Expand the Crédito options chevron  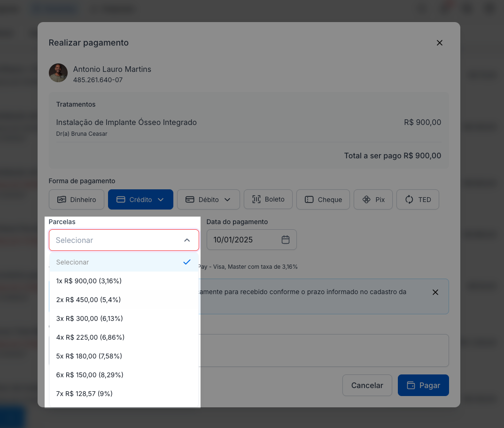161,200
